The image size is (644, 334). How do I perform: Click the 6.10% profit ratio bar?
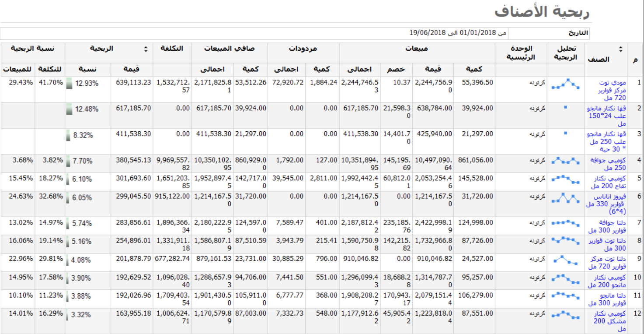tap(68, 179)
